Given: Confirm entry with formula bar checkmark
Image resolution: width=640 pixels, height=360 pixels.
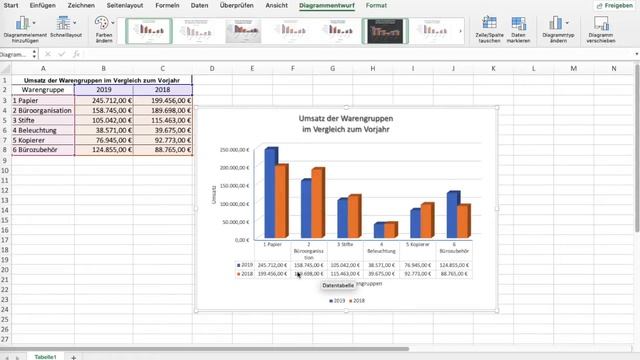Looking at the screenshot, I should 62,54.
